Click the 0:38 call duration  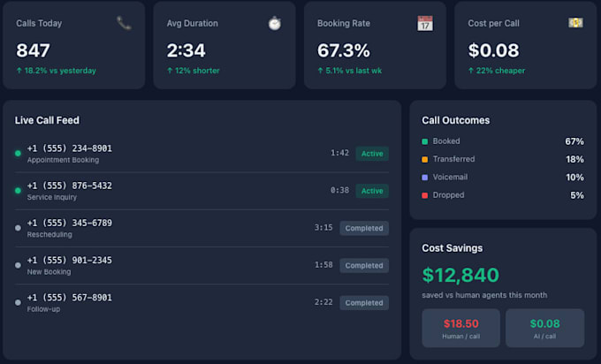click(x=339, y=190)
